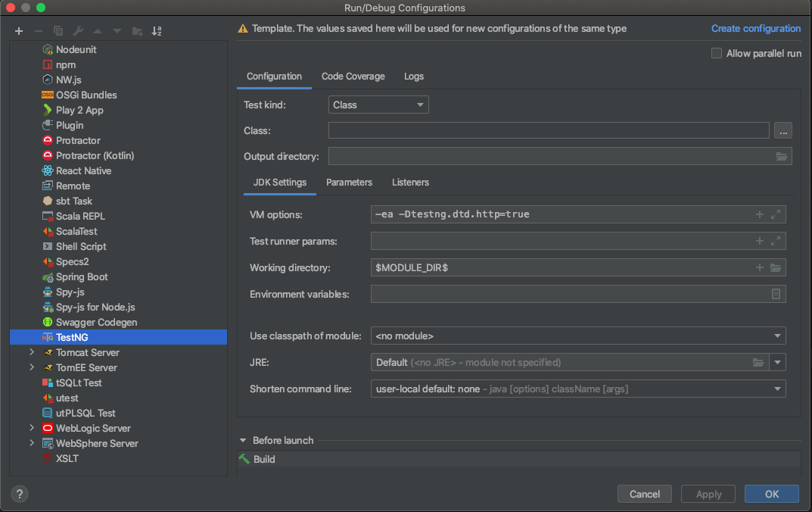Open the Environment variables editor icon
The width and height of the screenshot is (812, 512).
click(x=776, y=294)
